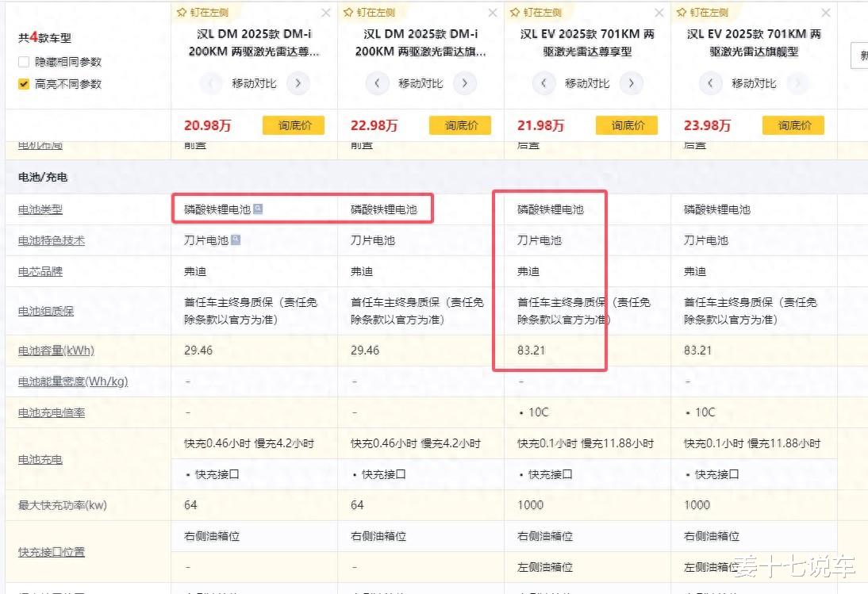868x594 pixels.
Task: Check the 隐藏相同参数 checkbox
Action: click(x=23, y=61)
